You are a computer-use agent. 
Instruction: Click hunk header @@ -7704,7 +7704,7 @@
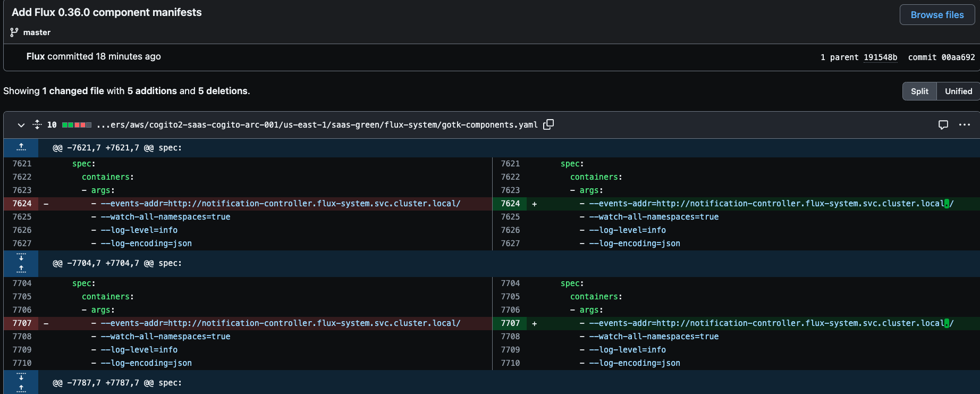click(x=117, y=263)
